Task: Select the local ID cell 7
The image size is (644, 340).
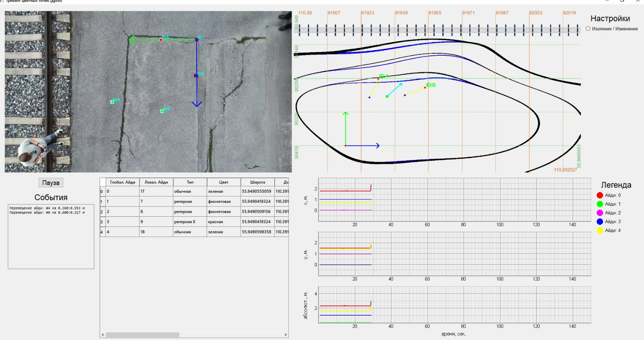Action: 156,201
